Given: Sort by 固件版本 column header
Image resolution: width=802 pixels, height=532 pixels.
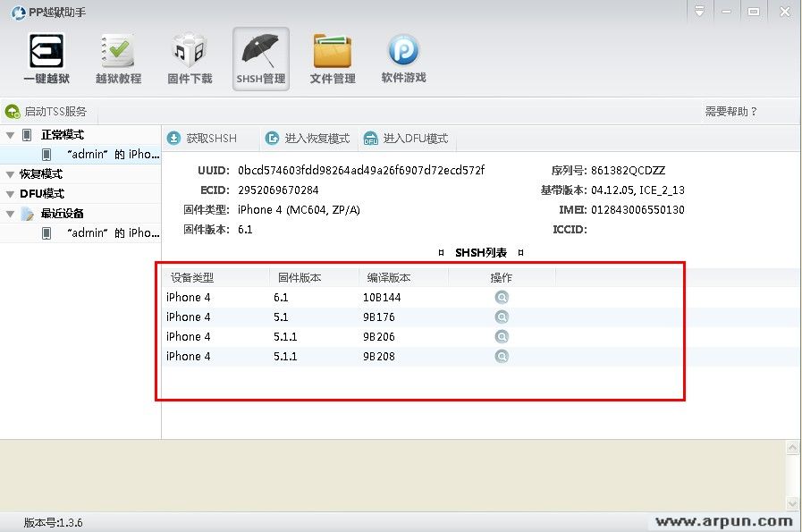Looking at the screenshot, I should pyautogui.click(x=314, y=278).
